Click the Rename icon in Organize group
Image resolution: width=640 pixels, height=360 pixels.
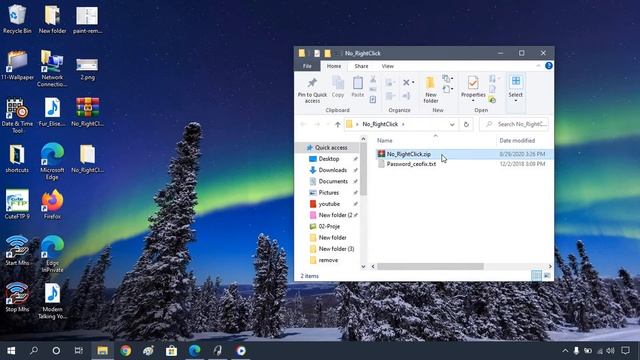406,96
